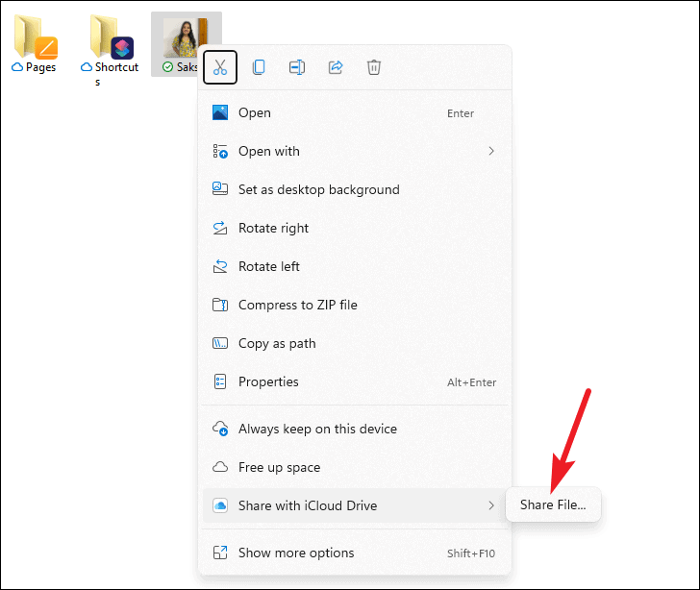Click the Rename icon in the context menu
Viewport: 700px width, 590px height.
297,67
